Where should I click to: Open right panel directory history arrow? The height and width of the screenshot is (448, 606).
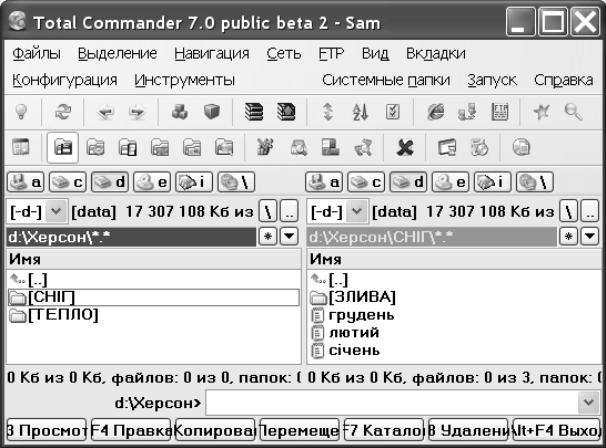[590, 237]
